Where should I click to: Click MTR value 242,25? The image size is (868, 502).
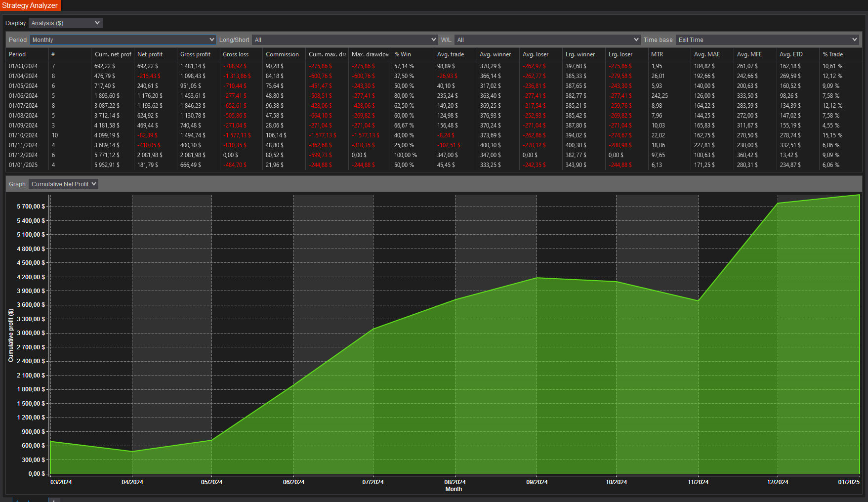click(660, 96)
